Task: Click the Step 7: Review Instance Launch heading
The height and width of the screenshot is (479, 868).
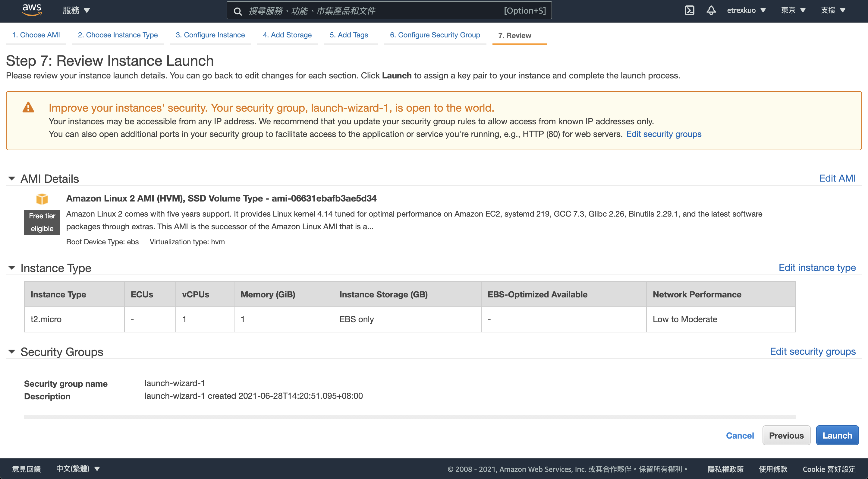Action: tap(110, 61)
